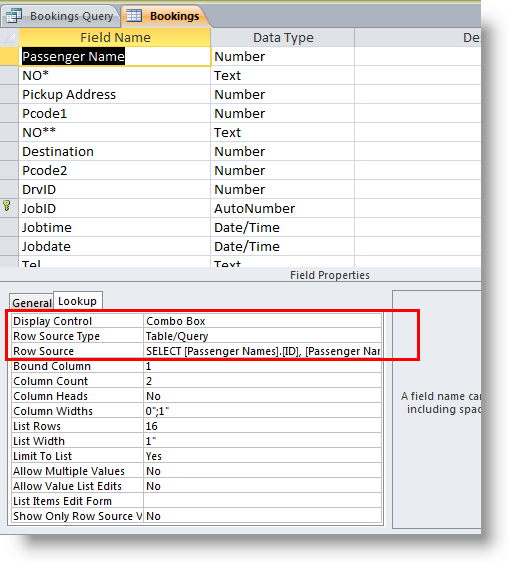
Task: Open the Limit To List Yes value
Action: pos(262,456)
